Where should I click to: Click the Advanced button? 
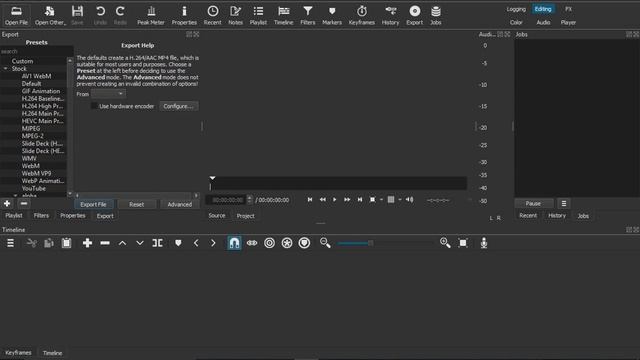tap(180, 204)
